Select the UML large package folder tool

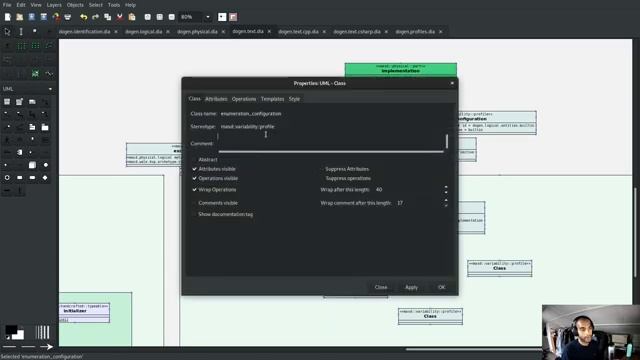click(45, 127)
